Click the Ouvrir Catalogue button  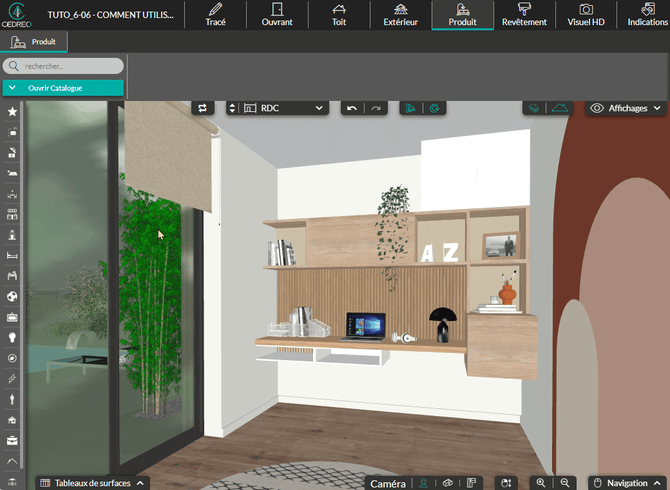[63, 88]
